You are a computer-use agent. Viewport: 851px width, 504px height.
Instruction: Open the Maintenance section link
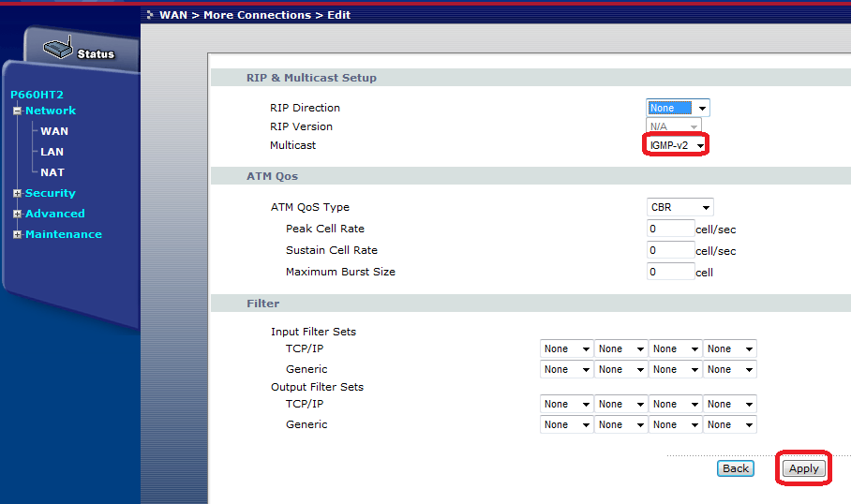tap(64, 234)
